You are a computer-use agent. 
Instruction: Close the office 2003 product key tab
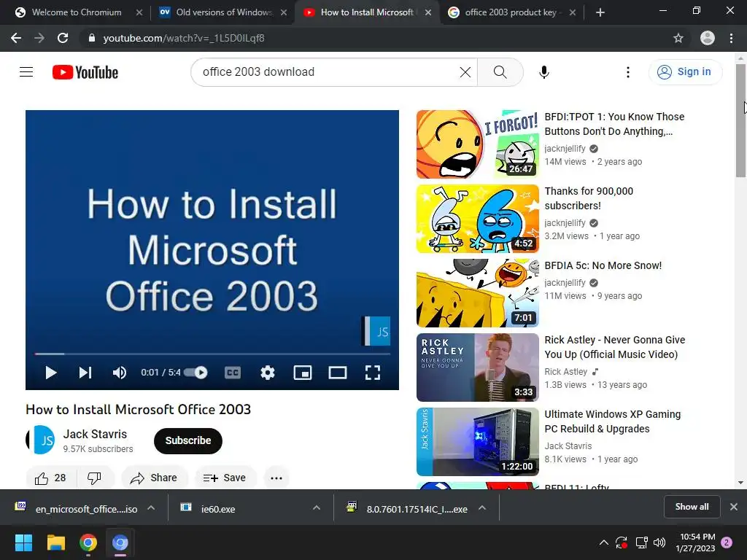point(573,12)
